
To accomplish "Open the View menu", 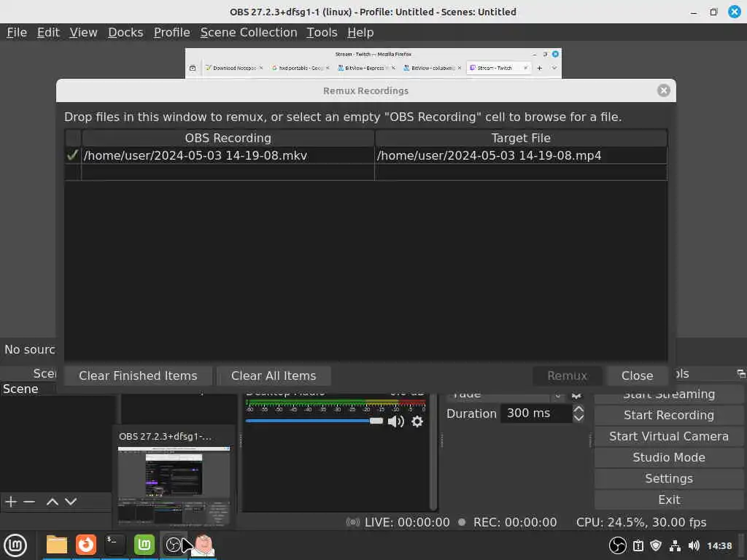I will pos(83,32).
